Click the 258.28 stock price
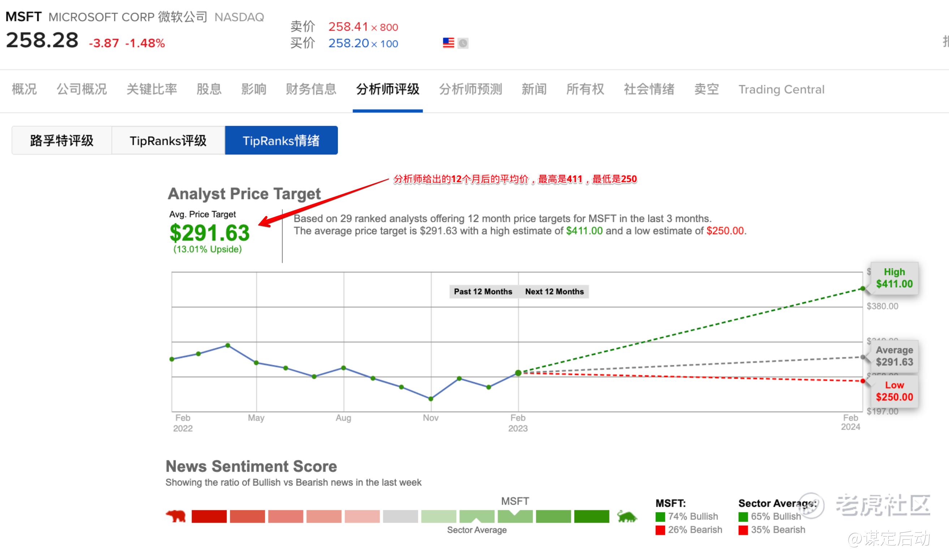Viewport: 949px width, 560px height. point(42,40)
